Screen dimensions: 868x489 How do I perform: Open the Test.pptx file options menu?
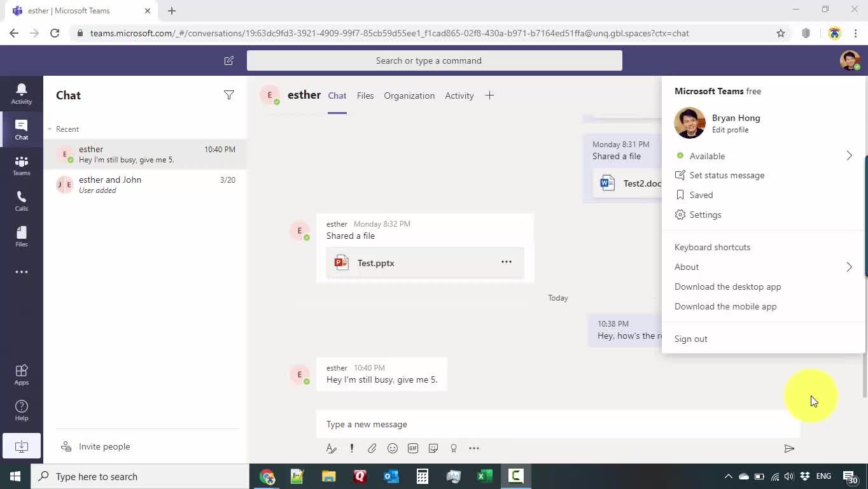(x=506, y=262)
